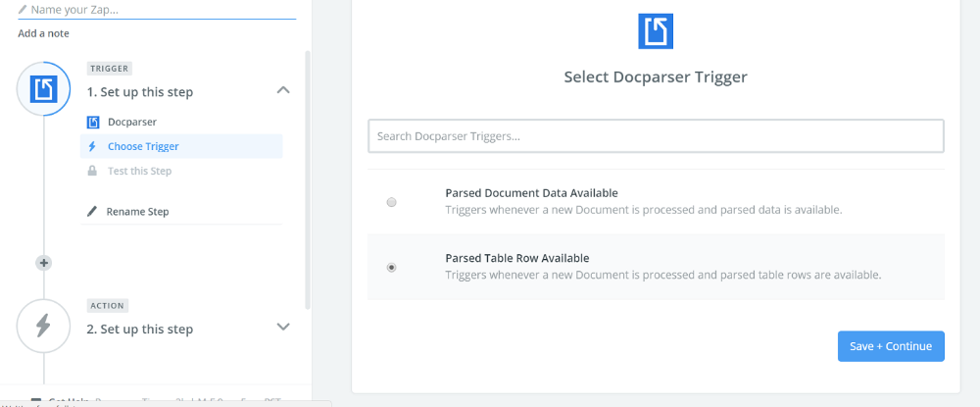Add a step with the plus icon

pyautogui.click(x=44, y=263)
